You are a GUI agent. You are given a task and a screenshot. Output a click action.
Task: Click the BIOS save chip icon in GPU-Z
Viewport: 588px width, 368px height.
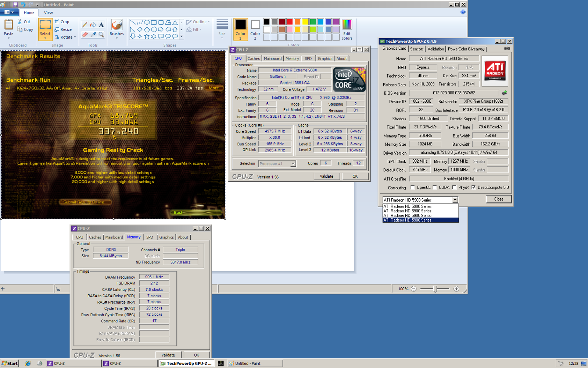tap(504, 93)
